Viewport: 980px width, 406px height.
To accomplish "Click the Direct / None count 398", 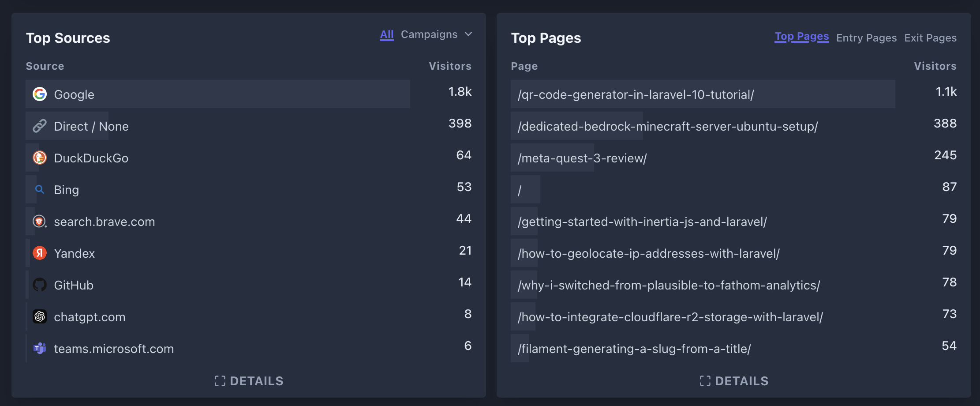I will [460, 123].
